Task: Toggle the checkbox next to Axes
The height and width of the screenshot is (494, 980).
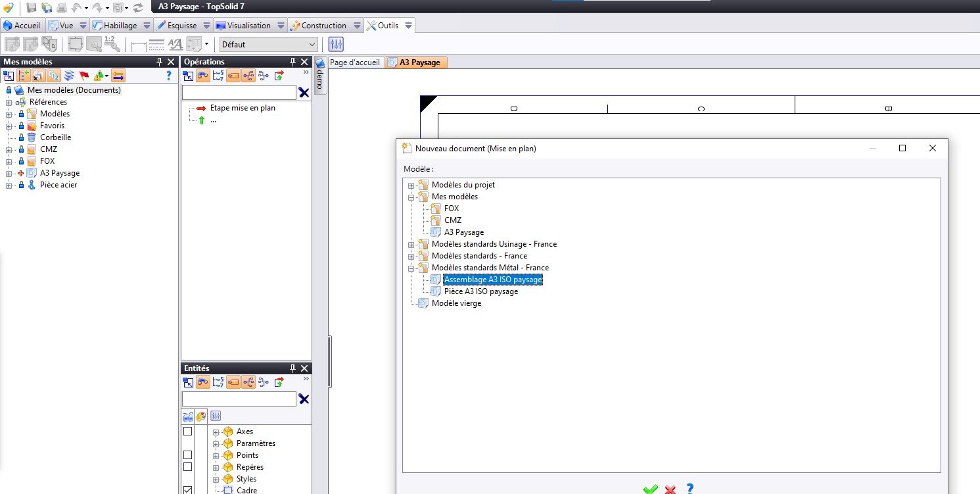Action: coord(187,432)
